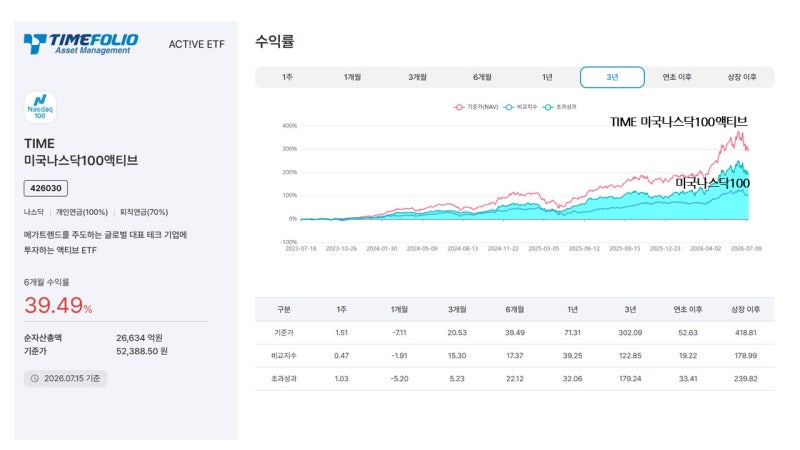Click the 퇴직연금(70%) tag

144,212
